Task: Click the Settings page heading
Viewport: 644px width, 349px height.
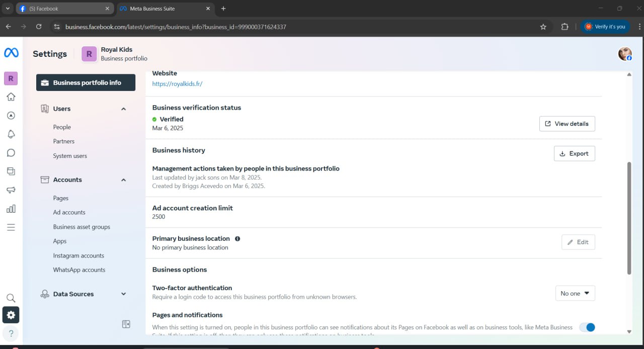Action: coord(50,54)
